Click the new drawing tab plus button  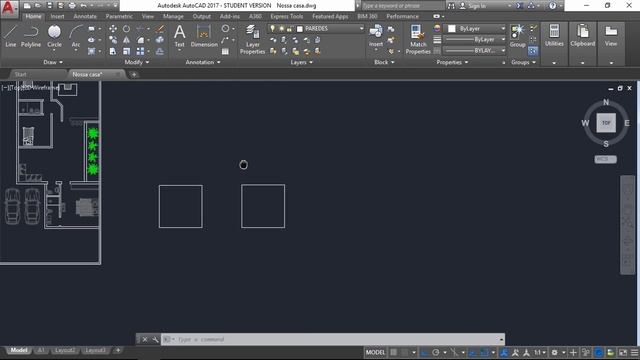click(134, 74)
